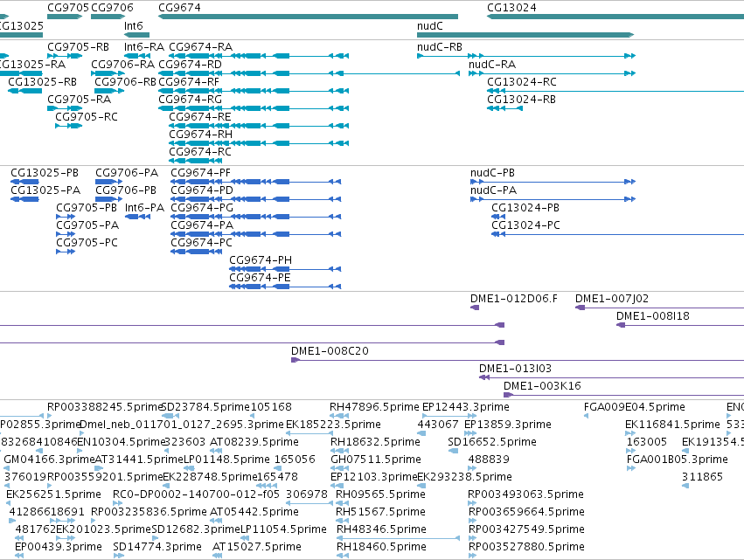Select protein CG9674-PH

[261, 260]
